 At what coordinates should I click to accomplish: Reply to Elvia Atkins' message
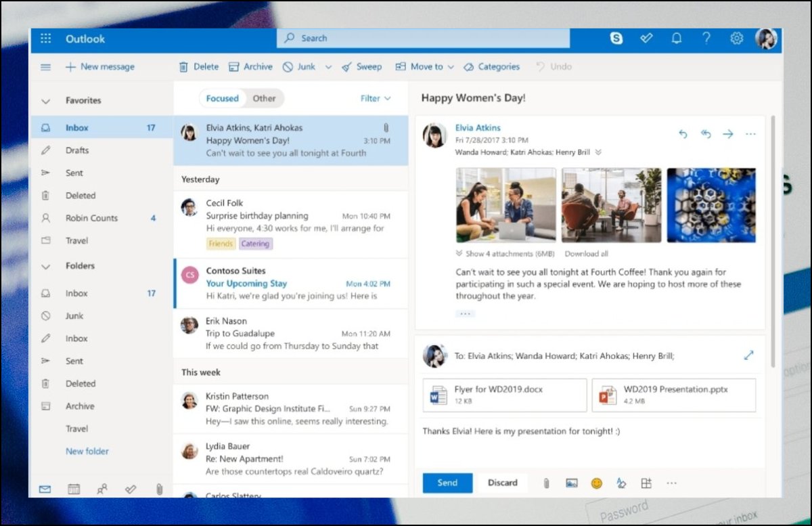coord(683,134)
